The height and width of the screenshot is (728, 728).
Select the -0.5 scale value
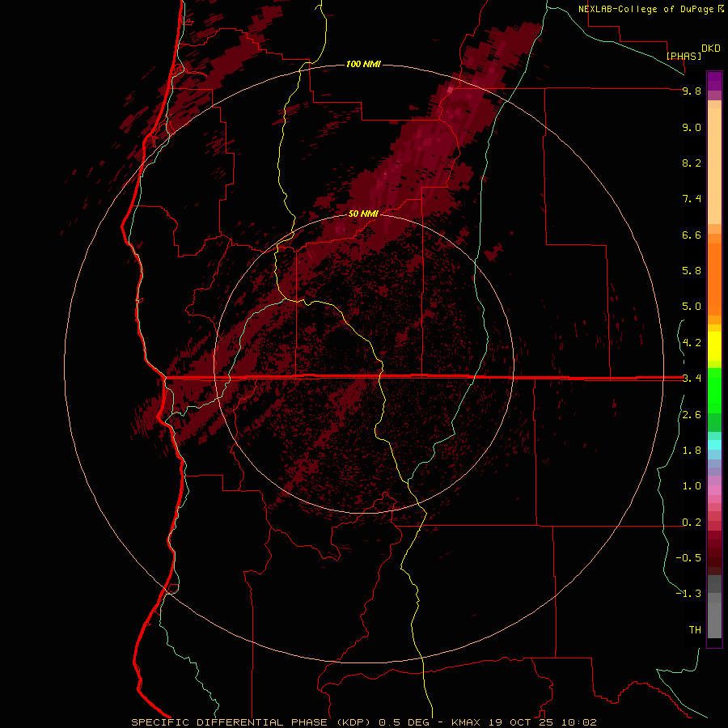click(688, 558)
